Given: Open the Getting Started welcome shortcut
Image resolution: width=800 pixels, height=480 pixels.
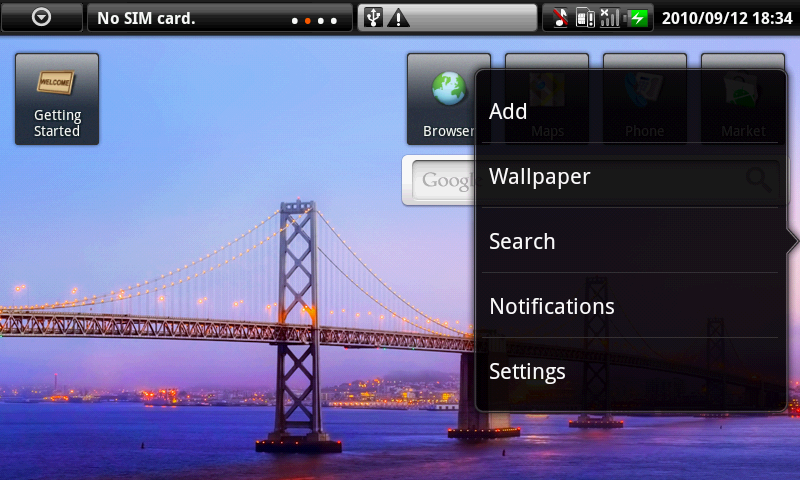Looking at the screenshot, I should [57, 99].
